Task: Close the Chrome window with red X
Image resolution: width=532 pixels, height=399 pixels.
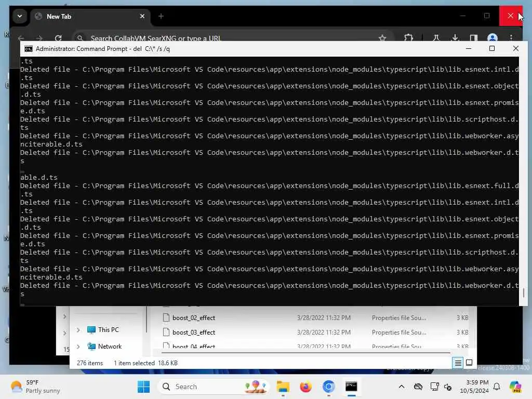Action: click(x=511, y=16)
